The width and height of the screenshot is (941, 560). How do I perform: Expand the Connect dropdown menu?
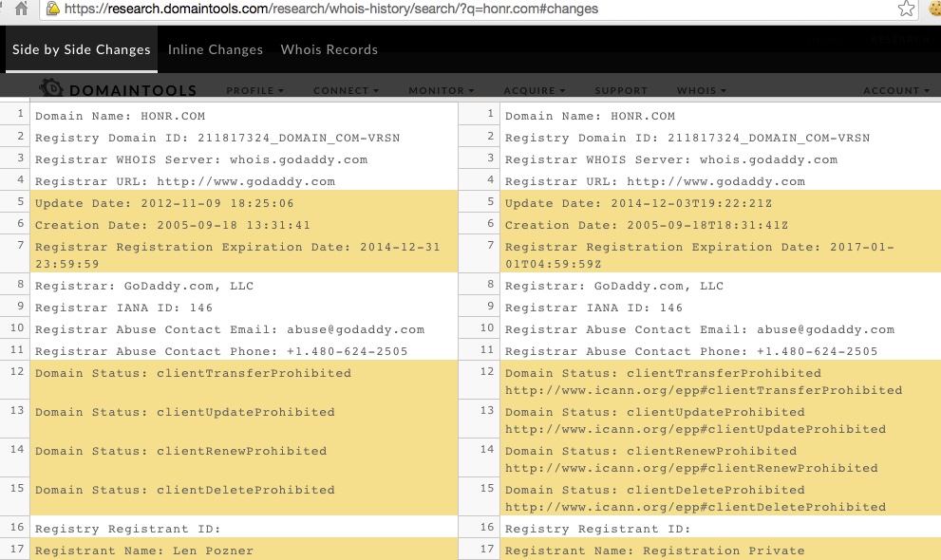coord(346,91)
